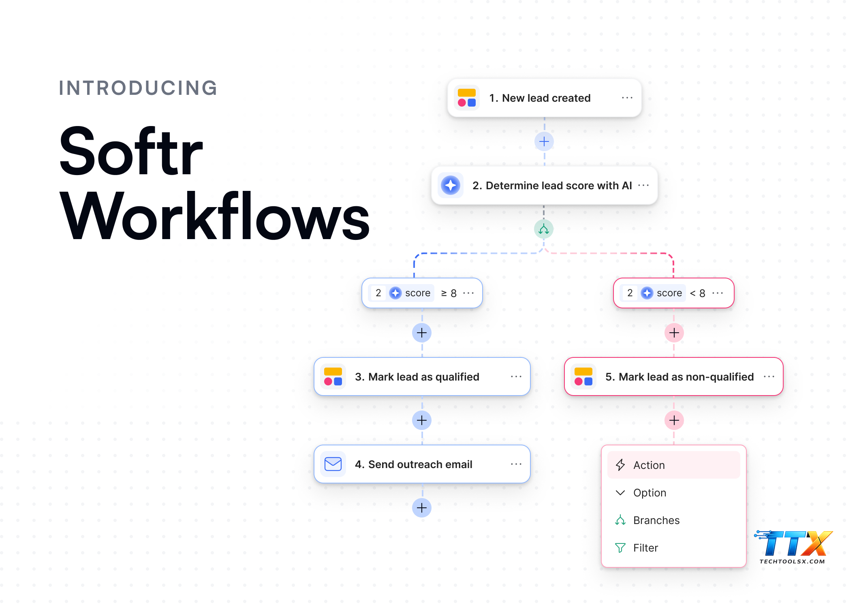This screenshot has width=859, height=616.
Task: Select the '1. New lead created' step
Action: (x=544, y=98)
